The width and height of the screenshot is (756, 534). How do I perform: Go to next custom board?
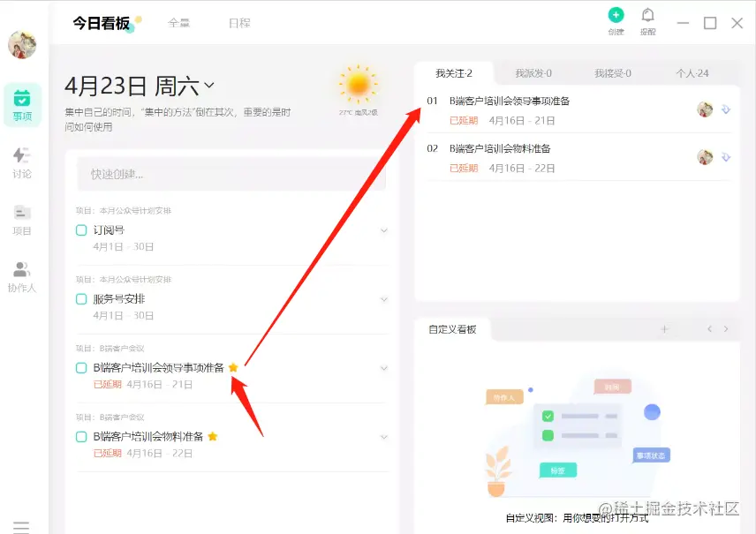tap(726, 328)
